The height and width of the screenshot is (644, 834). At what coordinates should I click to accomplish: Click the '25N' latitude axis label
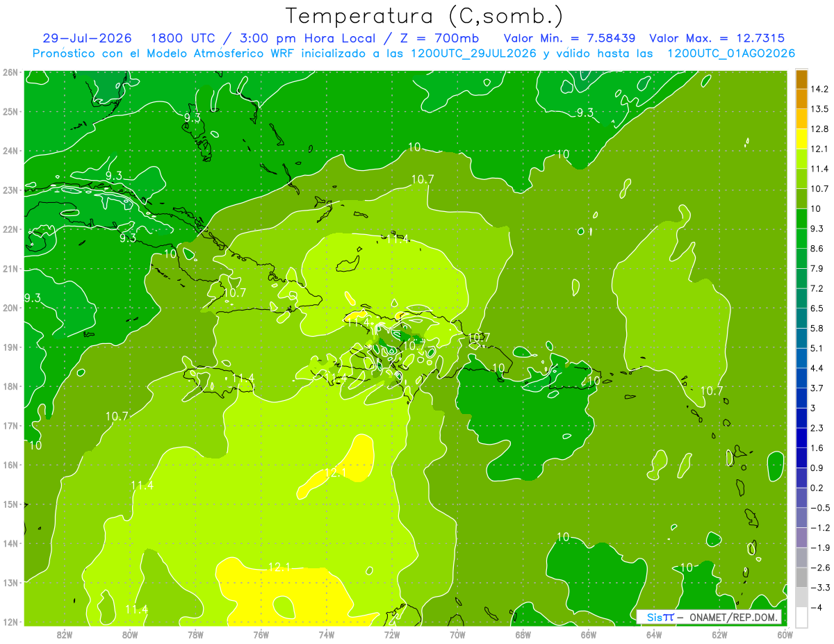click(10, 111)
